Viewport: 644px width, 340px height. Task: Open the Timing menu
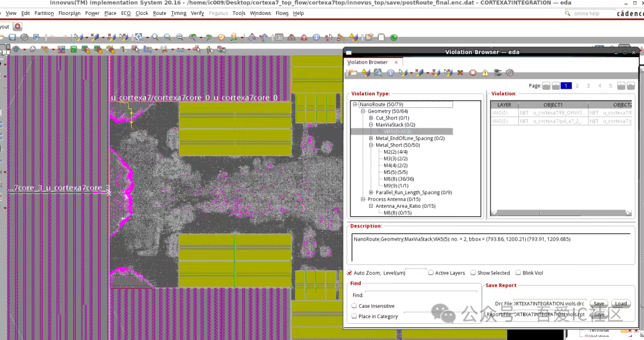click(x=179, y=13)
